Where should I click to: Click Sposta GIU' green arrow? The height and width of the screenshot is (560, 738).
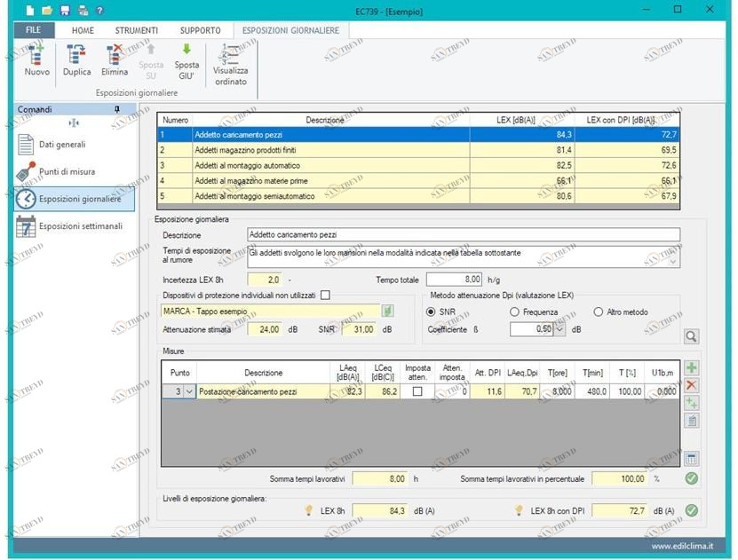pyautogui.click(x=186, y=51)
